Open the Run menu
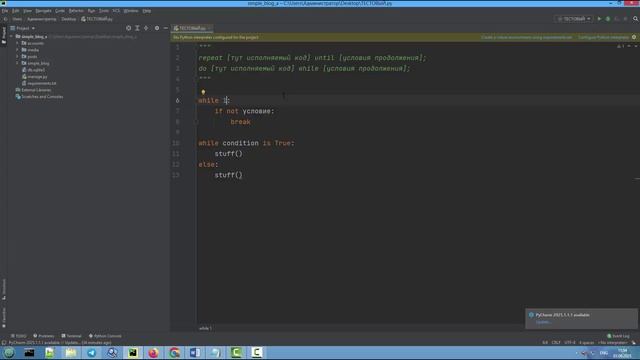640x360 pixels. tap(91, 11)
